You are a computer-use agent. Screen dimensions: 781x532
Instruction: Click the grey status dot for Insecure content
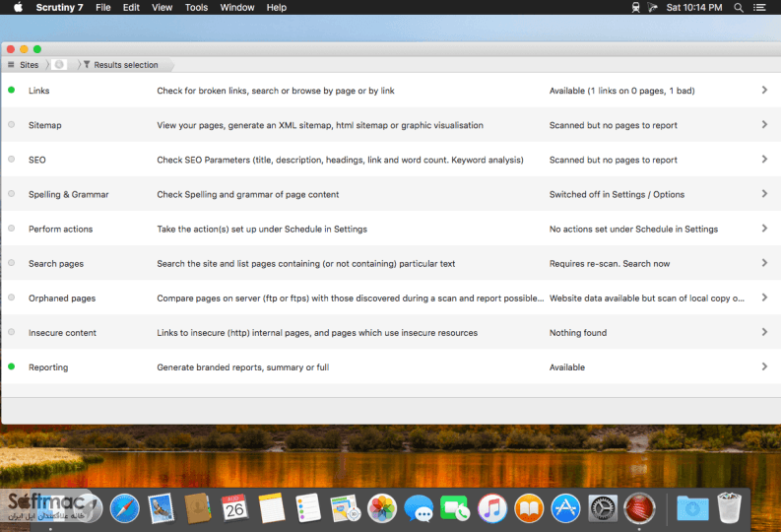pyautogui.click(x=12, y=332)
